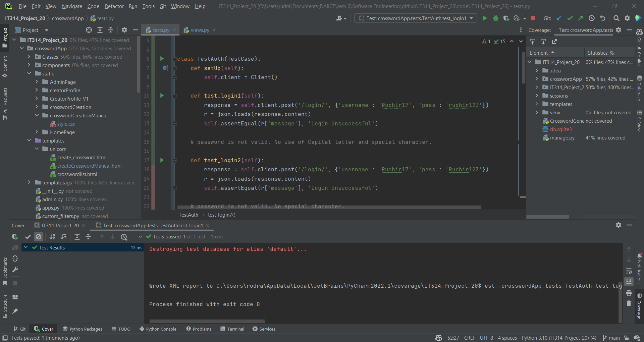Open Terminal tool window
This screenshot has width=644, height=342.
(232, 329)
